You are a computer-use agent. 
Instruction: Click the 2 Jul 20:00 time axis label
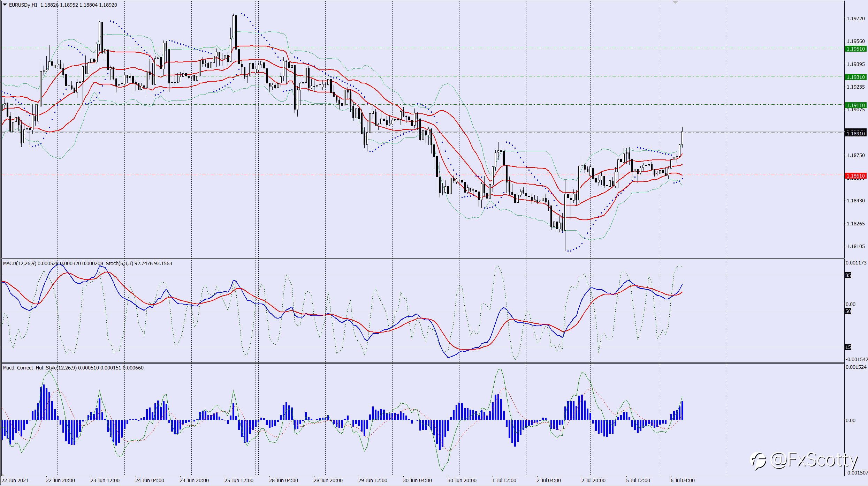click(593, 480)
